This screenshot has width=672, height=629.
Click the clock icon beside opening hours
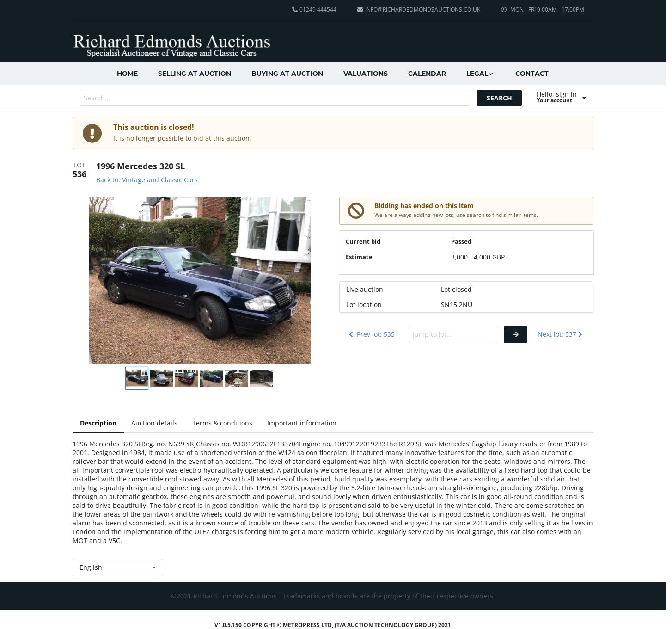(x=504, y=9)
